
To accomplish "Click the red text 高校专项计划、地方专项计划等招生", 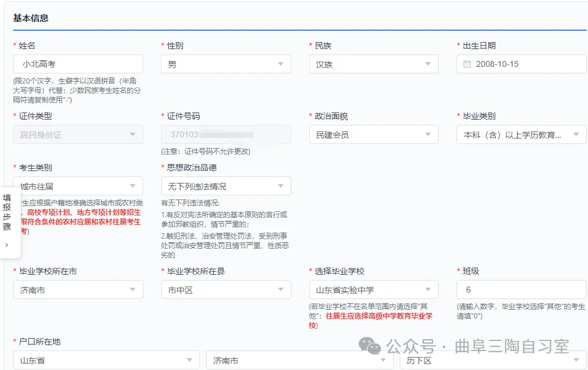I will 84,213.
